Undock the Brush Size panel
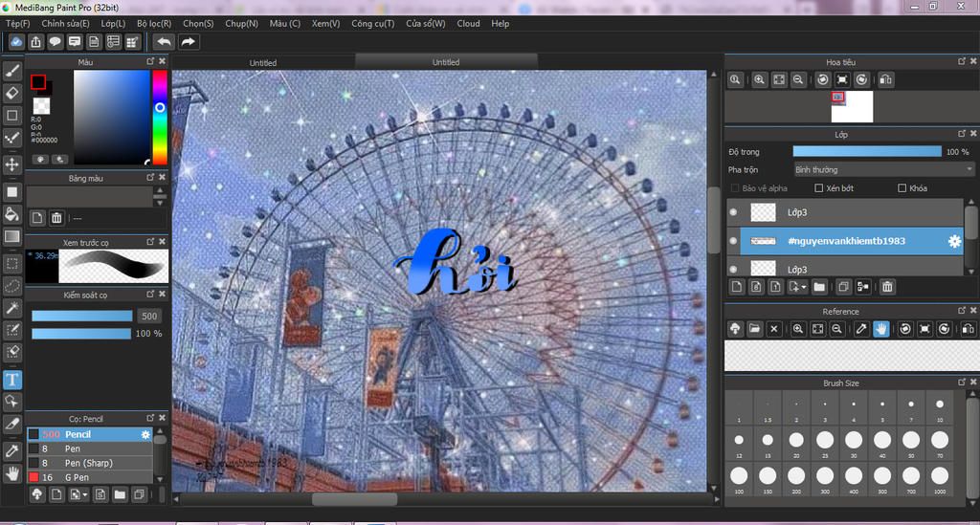 961,383
